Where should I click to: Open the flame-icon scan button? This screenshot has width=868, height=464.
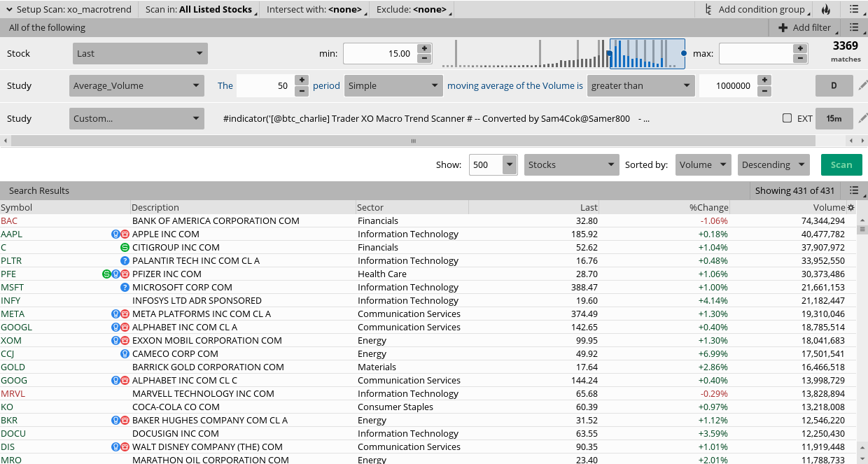(826, 9)
